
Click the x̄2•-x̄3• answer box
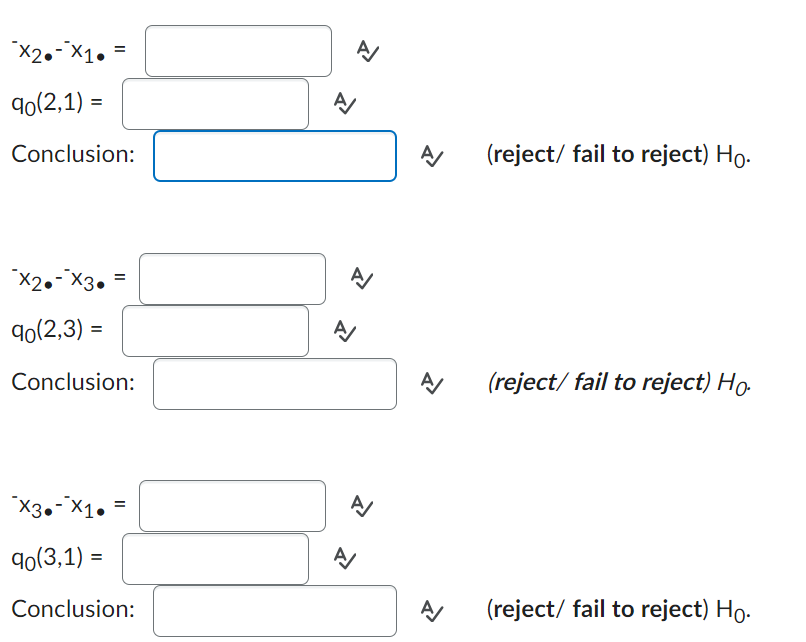click(x=232, y=278)
